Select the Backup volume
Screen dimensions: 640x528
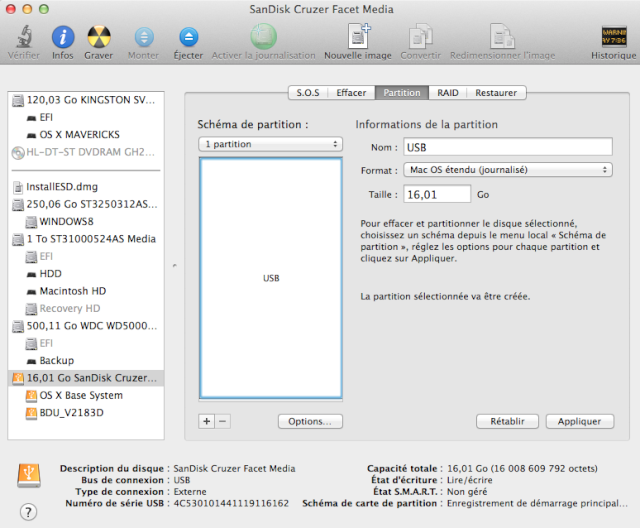(86, 361)
